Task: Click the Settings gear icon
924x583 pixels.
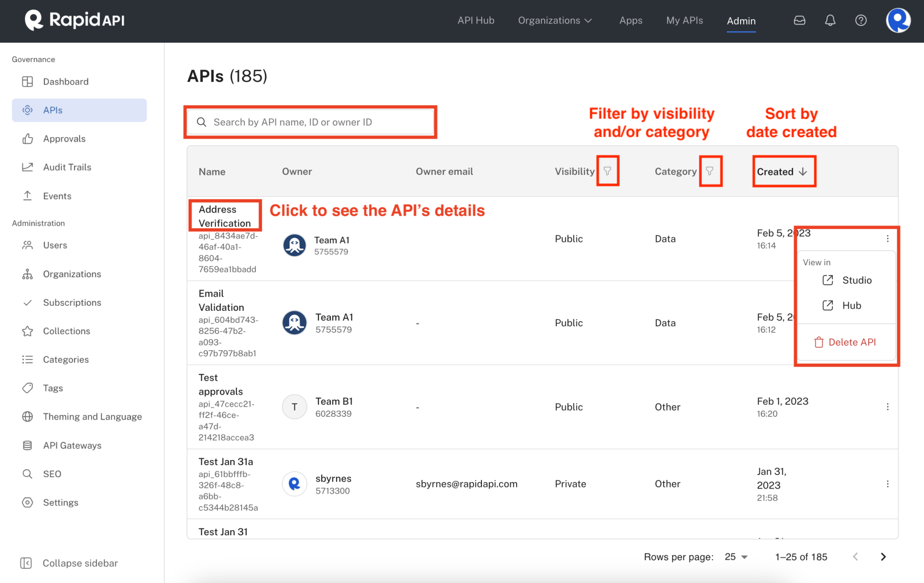Action: click(27, 502)
